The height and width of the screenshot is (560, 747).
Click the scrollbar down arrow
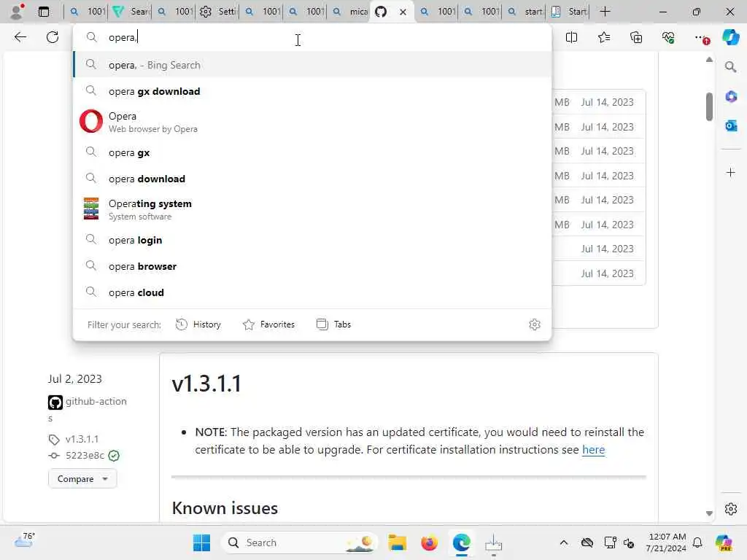pyautogui.click(x=709, y=514)
